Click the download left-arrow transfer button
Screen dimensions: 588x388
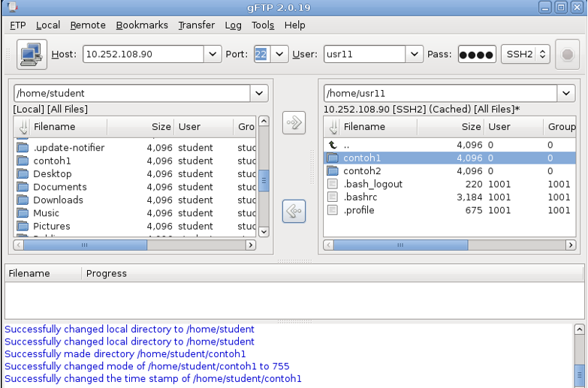(294, 212)
